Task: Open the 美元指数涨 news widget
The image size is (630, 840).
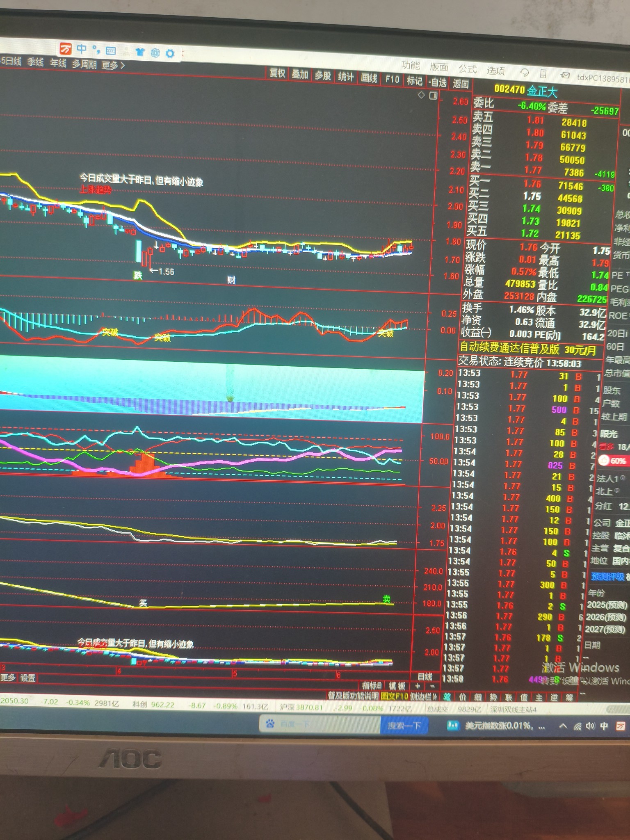Action: [x=497, y=726]
